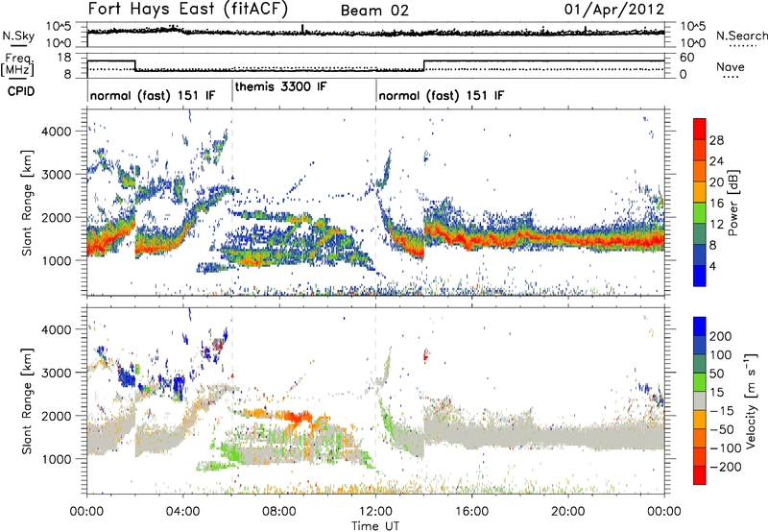Click the first 'normal (fast) 151 IF' label

point(153,95)
